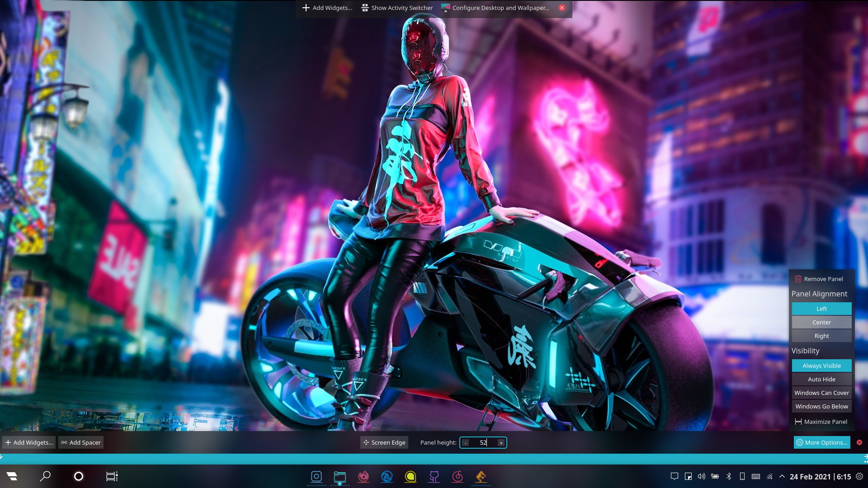Click the Screen Edge button

(x=384, y=442)
